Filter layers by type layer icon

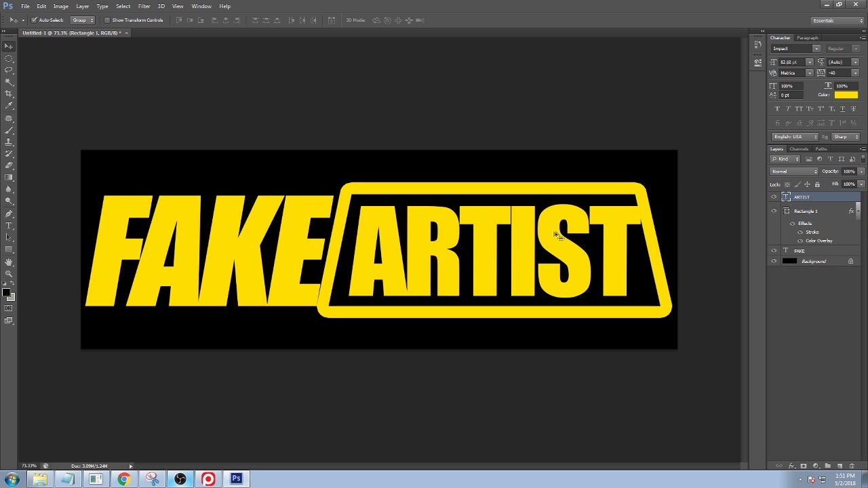tap(830, 159)
